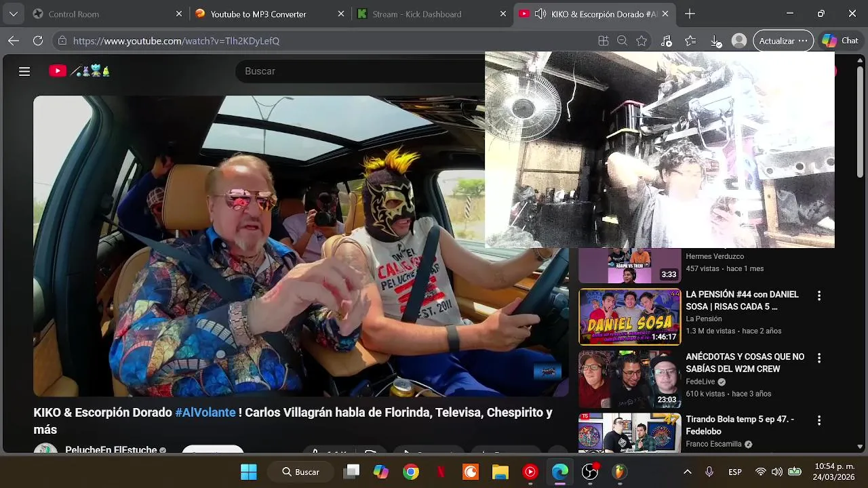Open the favorites list icon
The width and height of the screenshot is (868, 488).
point(690,41)
